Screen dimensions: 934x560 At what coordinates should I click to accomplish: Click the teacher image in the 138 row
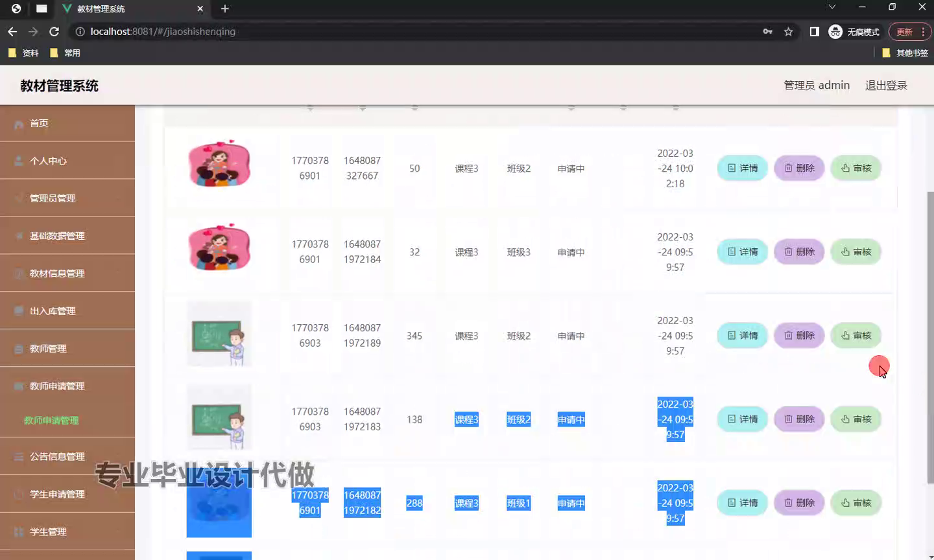coord(219,417)
